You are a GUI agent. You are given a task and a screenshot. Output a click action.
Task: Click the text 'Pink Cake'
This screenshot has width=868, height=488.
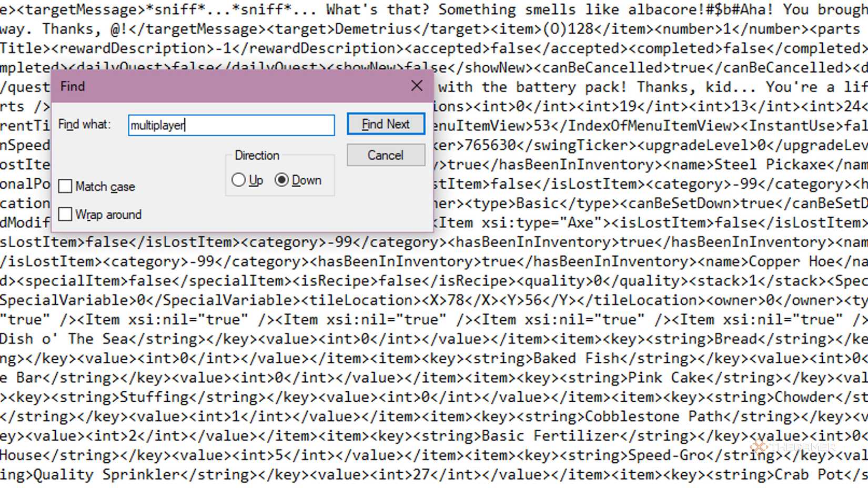[667, 378]
